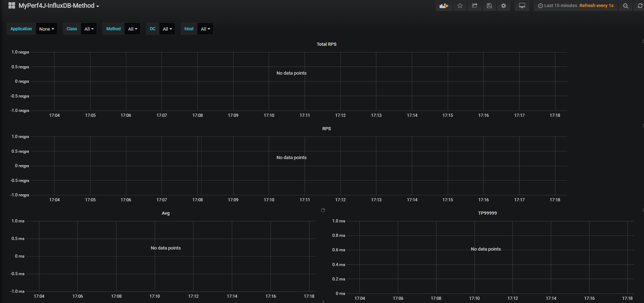
Task: Star this dashboard
Action: click(x=460, y=6)
